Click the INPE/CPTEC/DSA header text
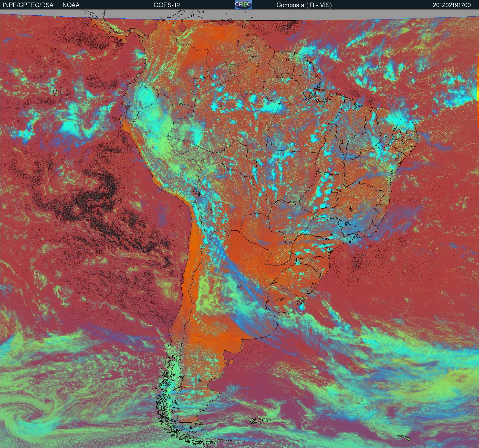 (x=28, y=5)
